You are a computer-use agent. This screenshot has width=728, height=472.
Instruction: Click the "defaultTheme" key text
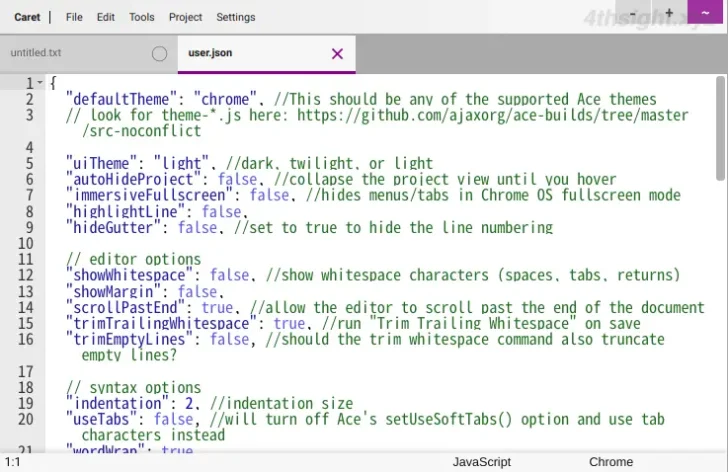(x=121, y=99)
